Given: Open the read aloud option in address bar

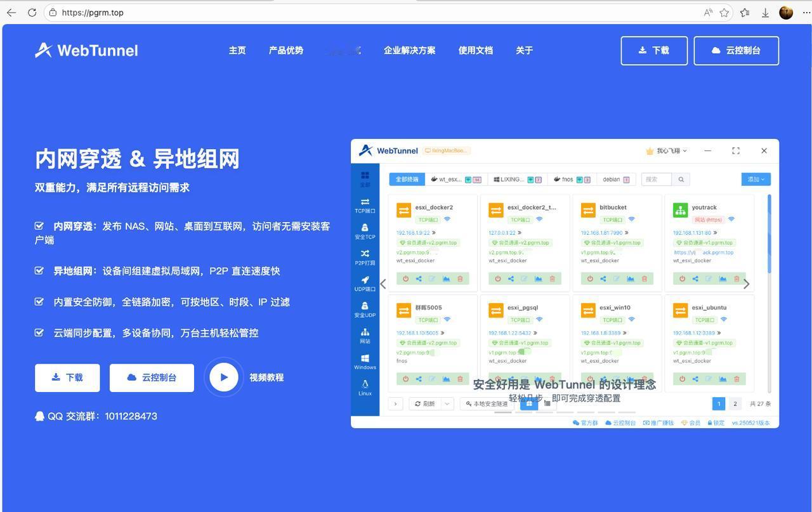Looking at the screenshot, I should coord(708,12).
